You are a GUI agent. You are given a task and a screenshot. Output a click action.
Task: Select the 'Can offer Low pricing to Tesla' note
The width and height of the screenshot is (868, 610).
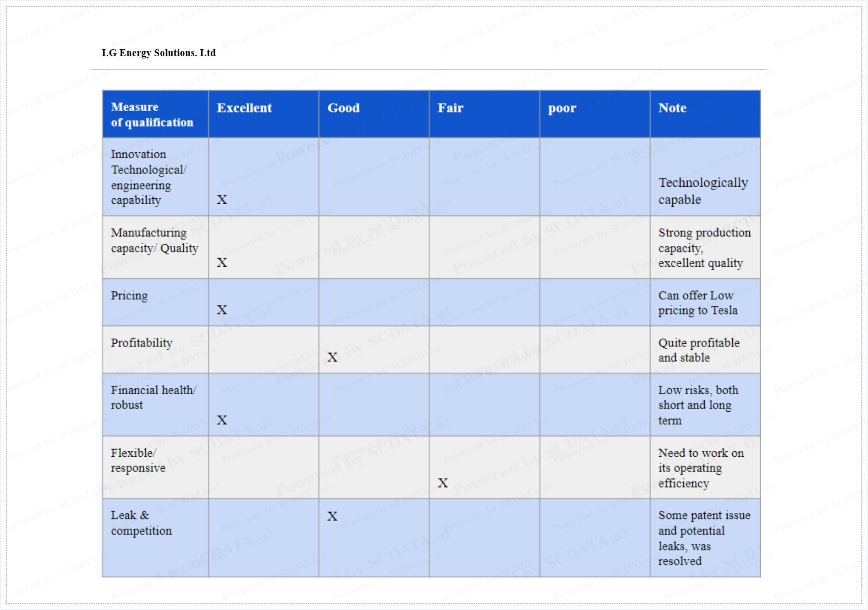[698, 303]
